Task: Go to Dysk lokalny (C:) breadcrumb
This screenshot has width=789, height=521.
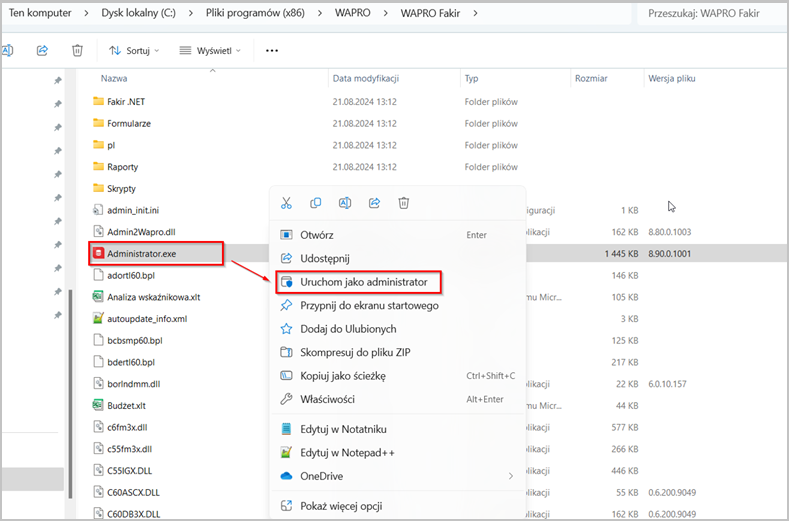Action: pyautogui.click(x=138, y=13)
